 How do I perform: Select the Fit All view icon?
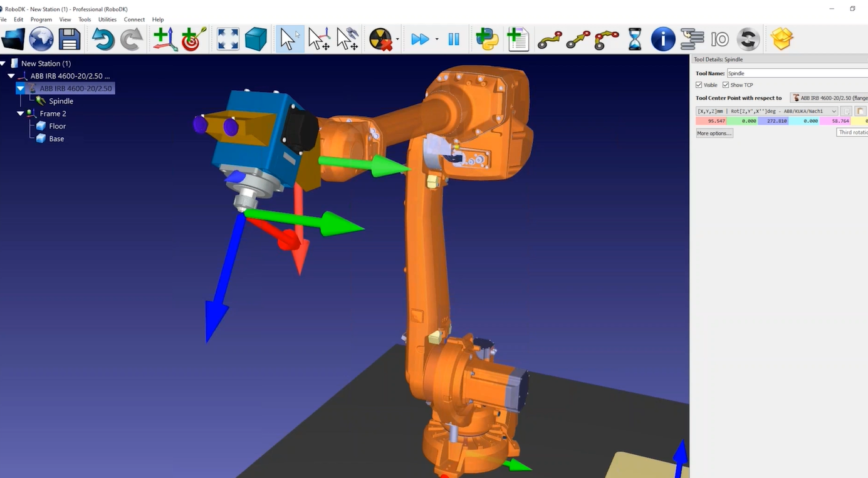(x=227, y=39)
